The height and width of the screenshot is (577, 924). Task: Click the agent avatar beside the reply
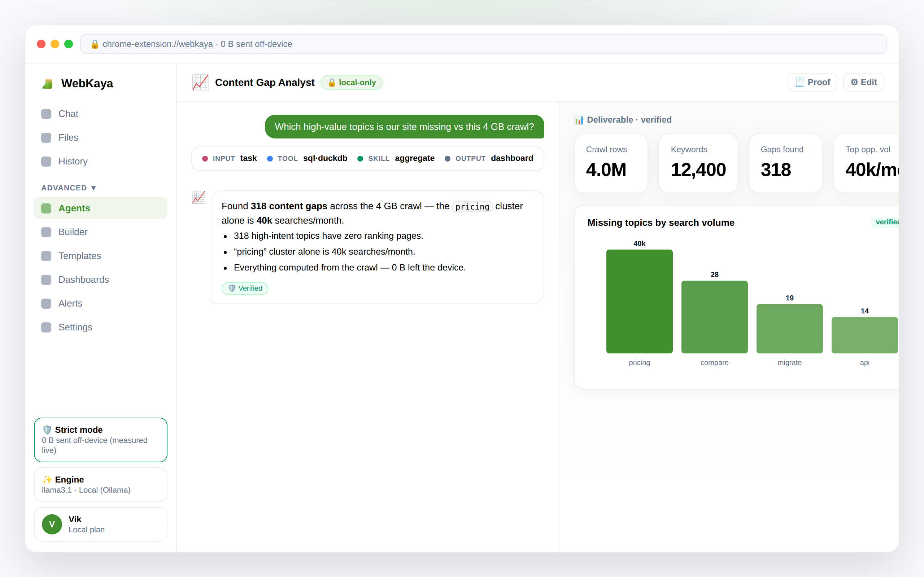(199, 197)
